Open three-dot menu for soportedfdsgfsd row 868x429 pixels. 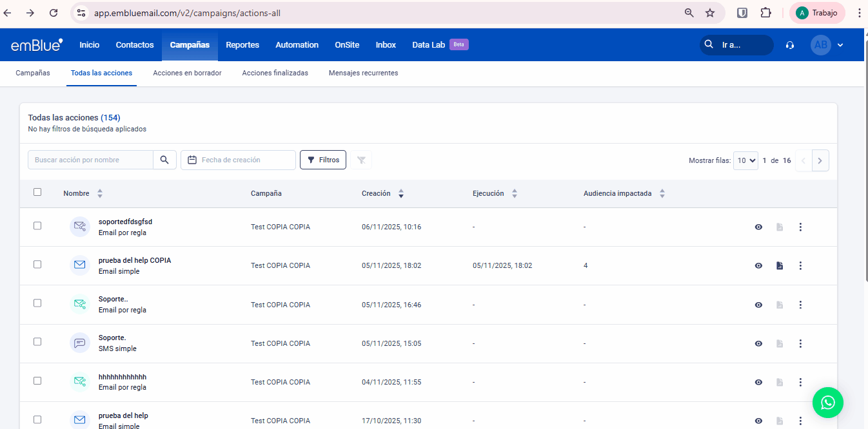click(x=800, y=227)
